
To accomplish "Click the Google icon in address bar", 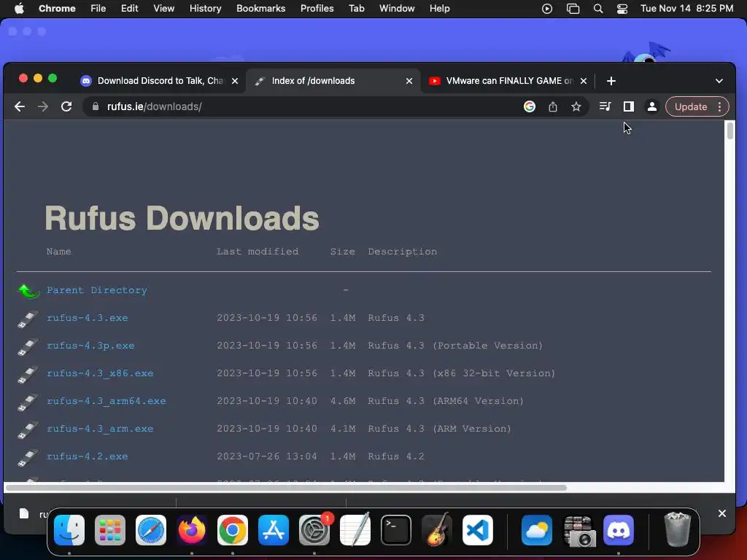I will pyautogui.click(x=530, y=106).
